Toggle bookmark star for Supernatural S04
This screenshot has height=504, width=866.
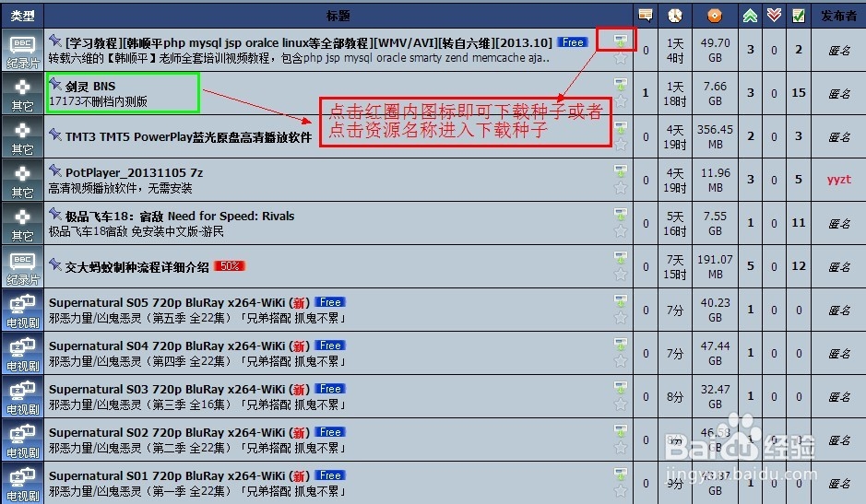621,361
